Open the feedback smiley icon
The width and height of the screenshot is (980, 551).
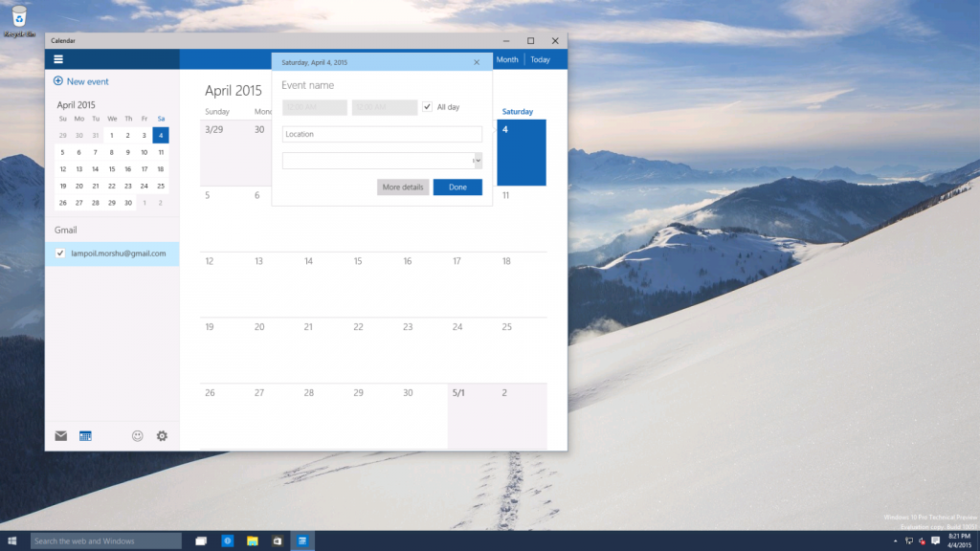point(138,436)
